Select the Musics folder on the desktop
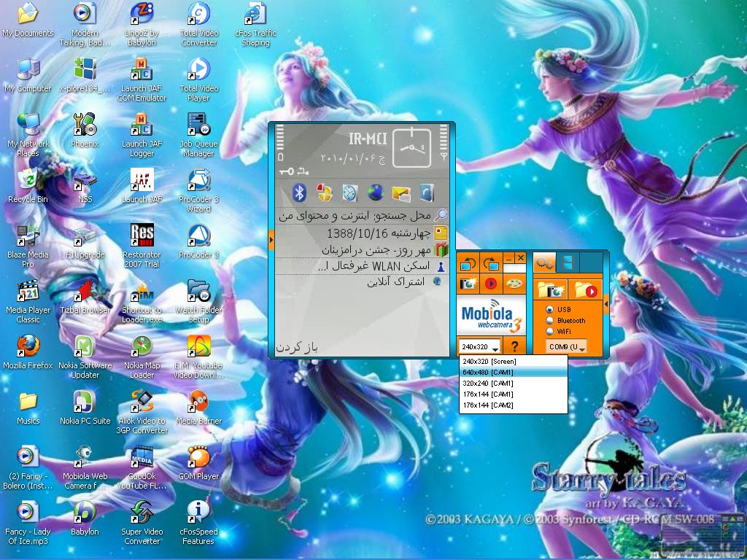The image size is (747, 560). coord(28,408)
